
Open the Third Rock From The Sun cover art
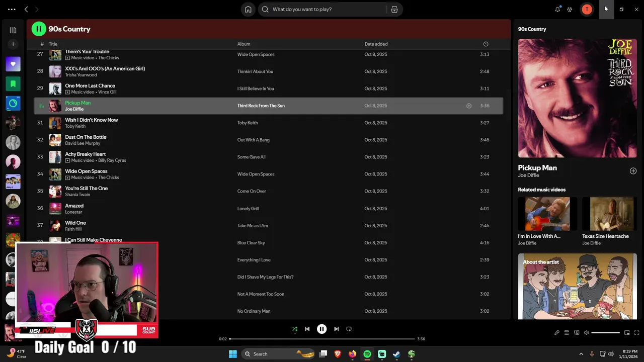tap(577, 99)
